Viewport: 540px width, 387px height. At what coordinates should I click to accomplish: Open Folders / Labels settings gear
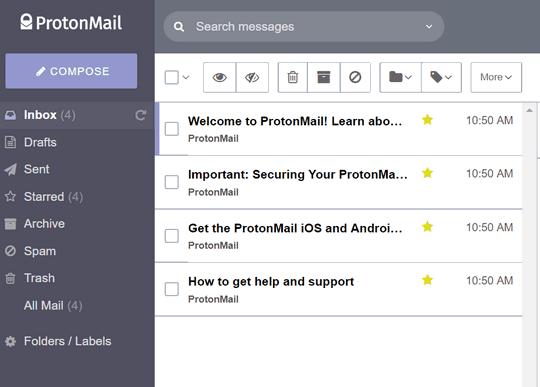click(10, 341)
